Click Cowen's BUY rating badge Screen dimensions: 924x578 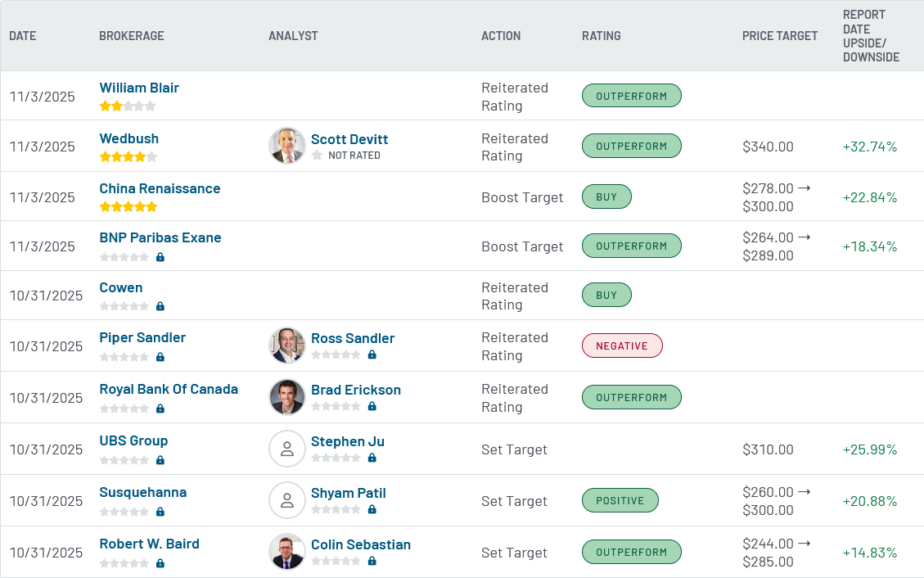(x=606, y=295)
